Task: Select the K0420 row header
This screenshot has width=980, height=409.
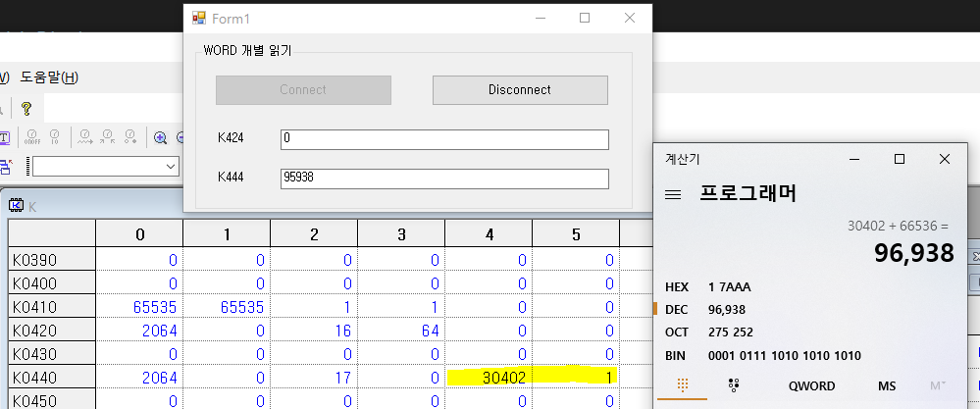Action: [52, 331]
